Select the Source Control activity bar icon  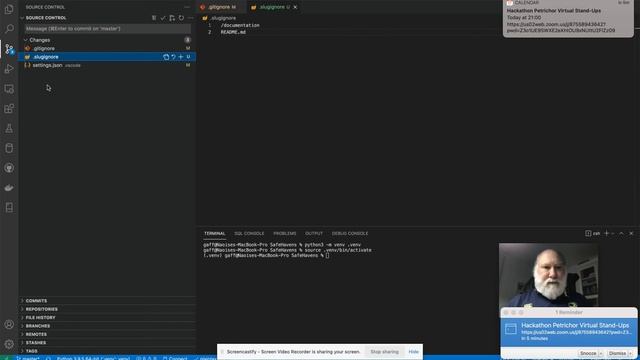[9, 49]
